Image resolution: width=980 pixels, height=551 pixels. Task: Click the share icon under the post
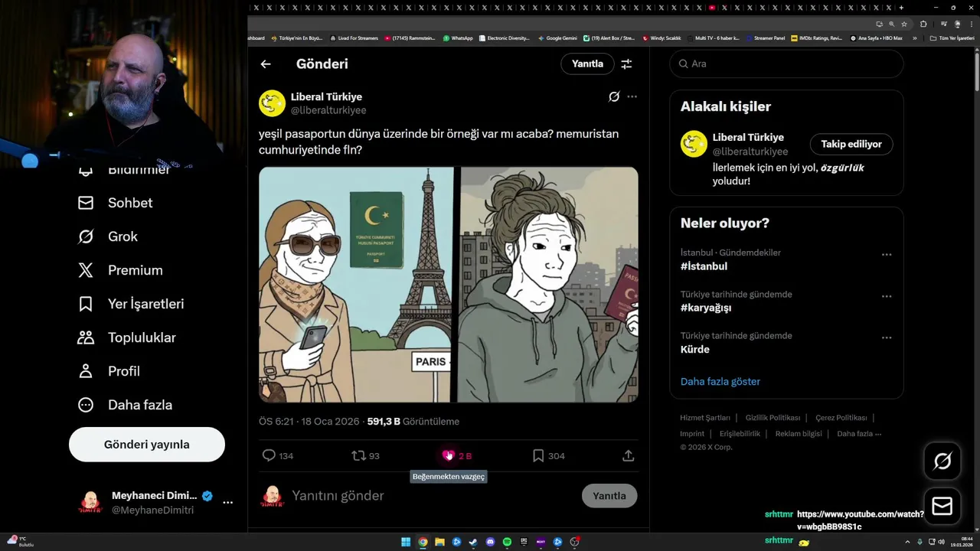tap(628, 455)
